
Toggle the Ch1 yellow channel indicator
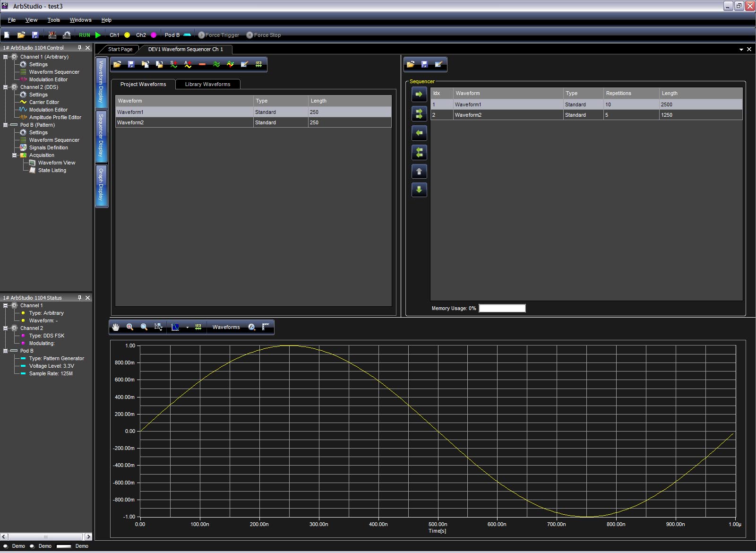pyautogui.click(x=127, y=35)
